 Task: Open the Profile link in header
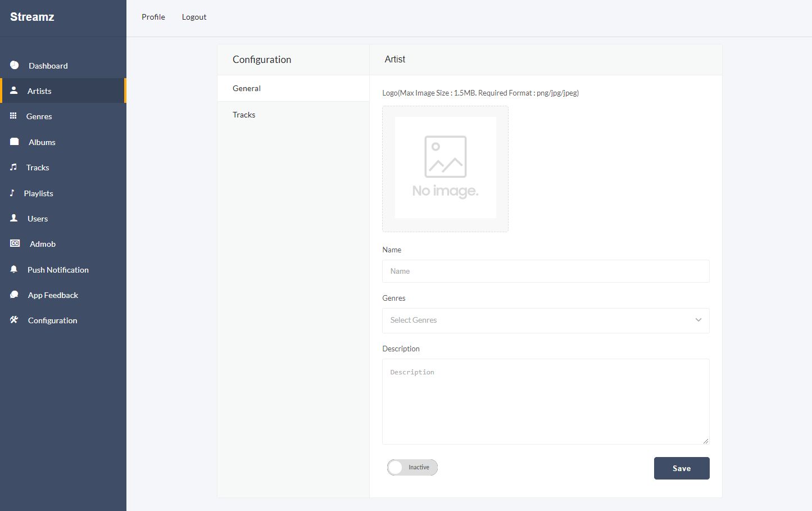tap(153, 17)
